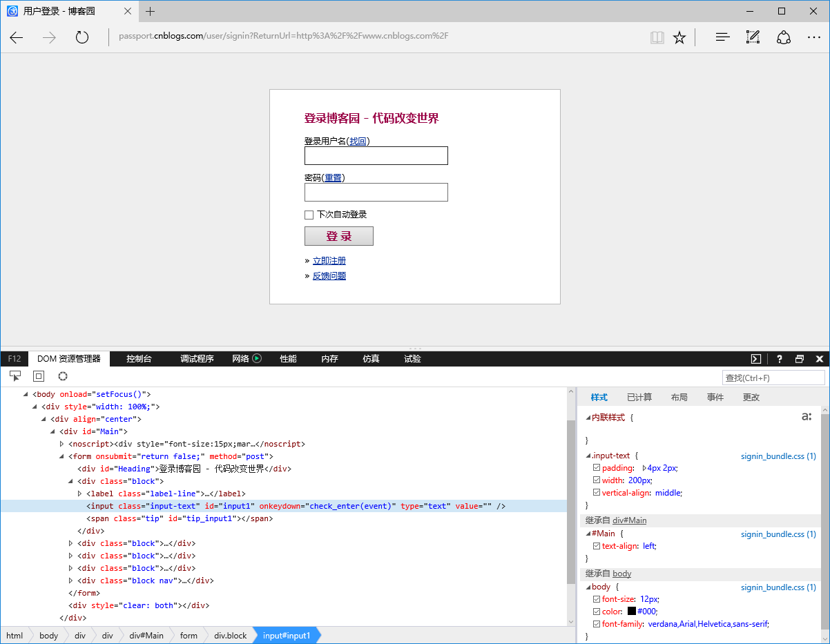Refresh the login page

point(82,37)
